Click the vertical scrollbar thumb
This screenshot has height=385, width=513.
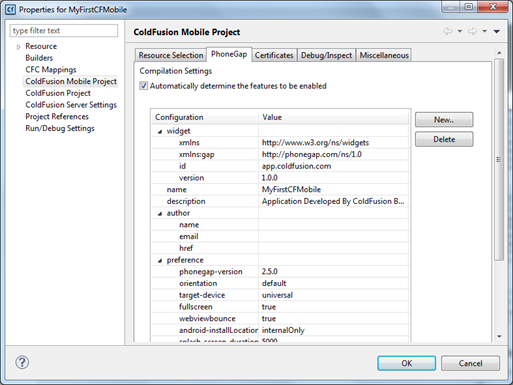[x=499, y=160]
